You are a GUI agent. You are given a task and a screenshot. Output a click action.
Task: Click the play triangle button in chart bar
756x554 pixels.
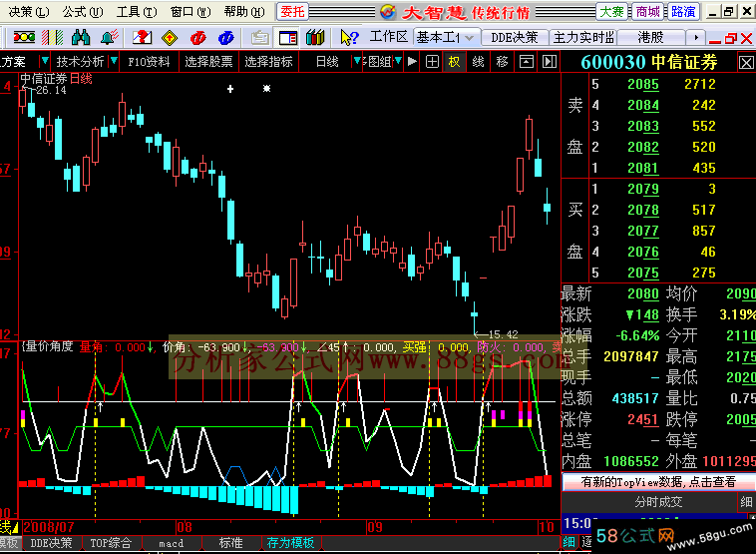click(412, 61)
